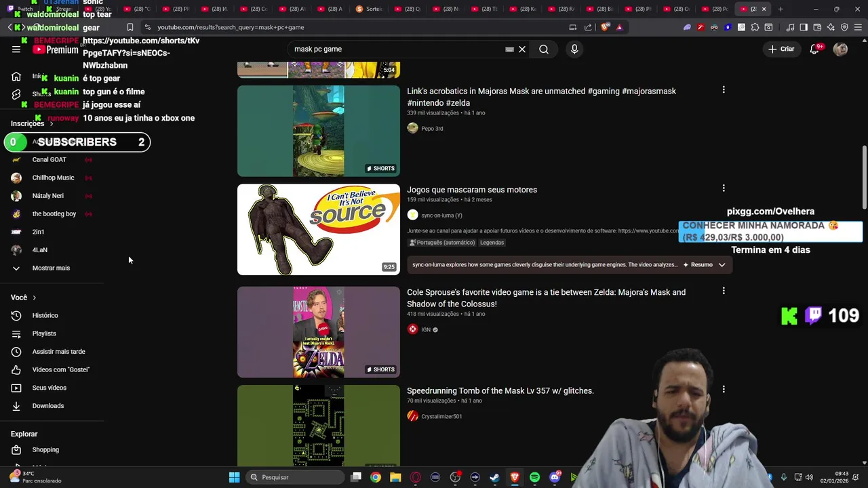Screen dimensions: 868x488
Task: Open the Brave main menu icon
Action: pyautogui.click(x=858, y=27)
